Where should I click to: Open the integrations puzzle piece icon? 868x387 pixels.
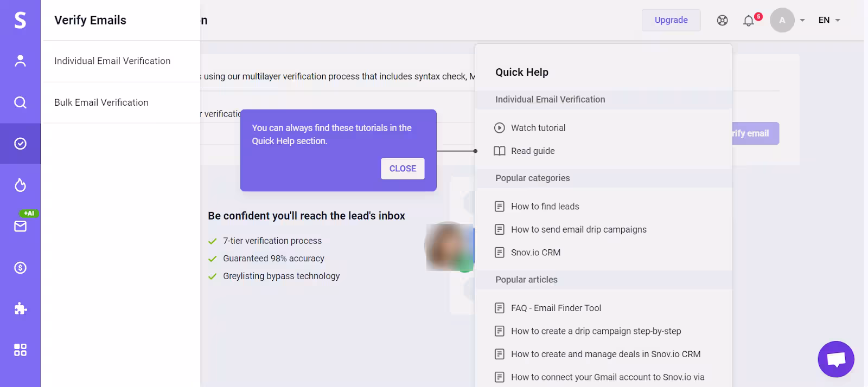pyautogui.click(x=20, y=309)
